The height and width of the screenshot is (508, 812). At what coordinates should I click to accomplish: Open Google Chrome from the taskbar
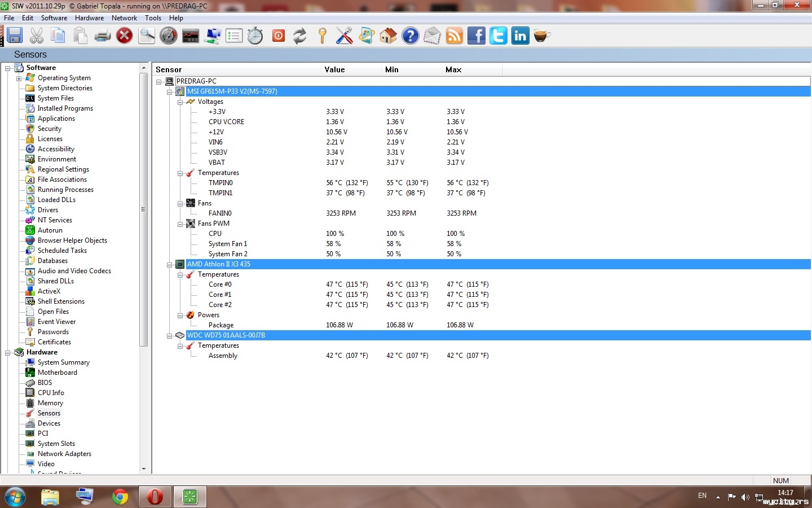point(120,497)
